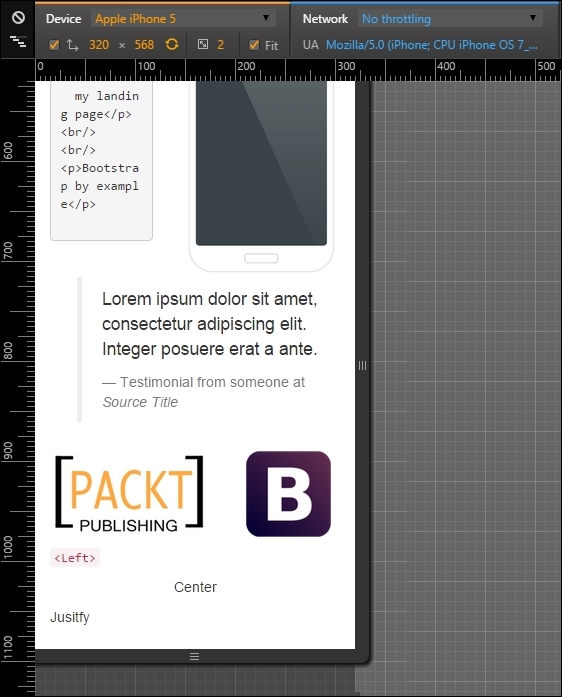Click the <Left> code label

[75, 558]
